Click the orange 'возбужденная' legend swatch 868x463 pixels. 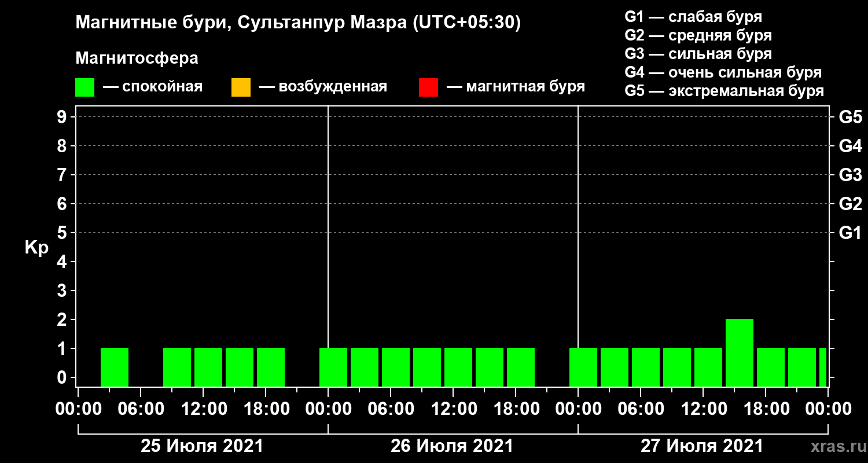point(241,87)
